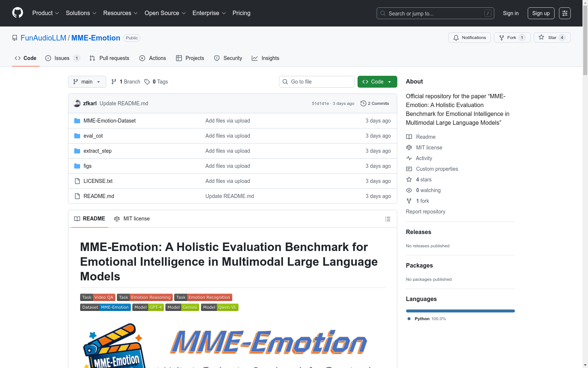Screen dimensions: 588x368
Task: Open the Pricing page
Action: (x=241, y=13)
